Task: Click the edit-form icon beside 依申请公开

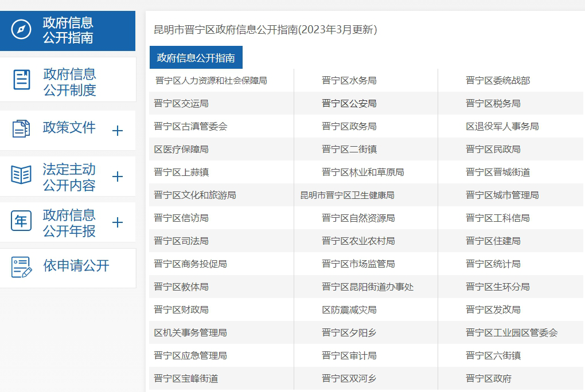Action: click(x=22, y=267)
